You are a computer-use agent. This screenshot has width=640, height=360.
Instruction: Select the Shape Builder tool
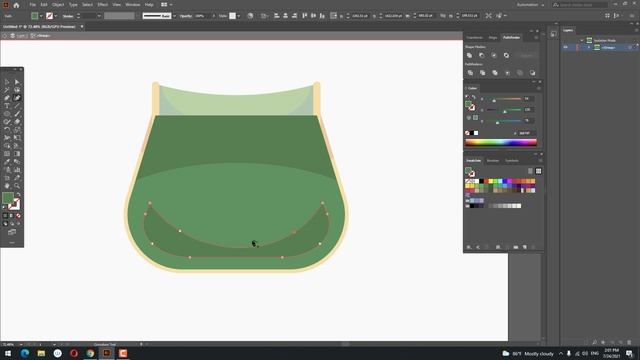point(7,146)
